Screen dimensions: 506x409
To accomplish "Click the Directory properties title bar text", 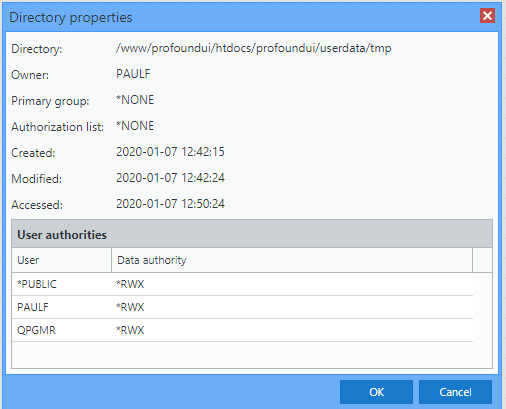I will (71, 17).
